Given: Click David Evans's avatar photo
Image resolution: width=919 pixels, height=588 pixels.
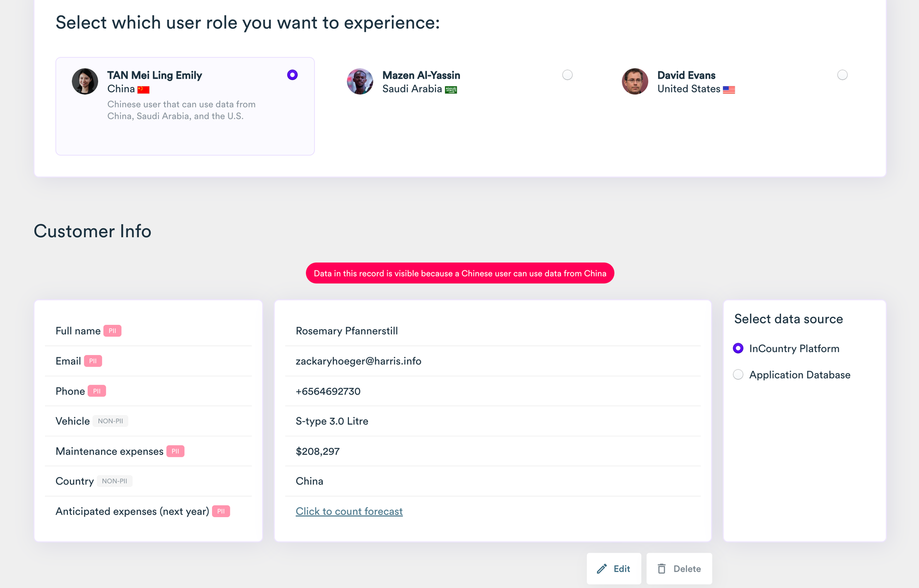Looking at the screenshot, I should pos(635,81).
